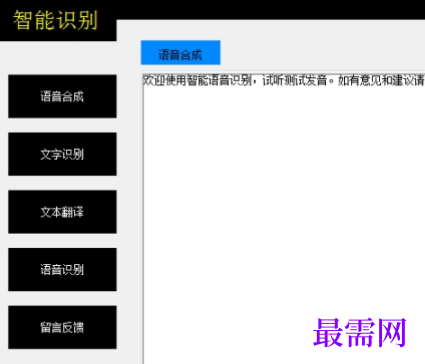Select the 文字识别 sidebar button
This screenshot has height=364, width=425.
(62, 154)
